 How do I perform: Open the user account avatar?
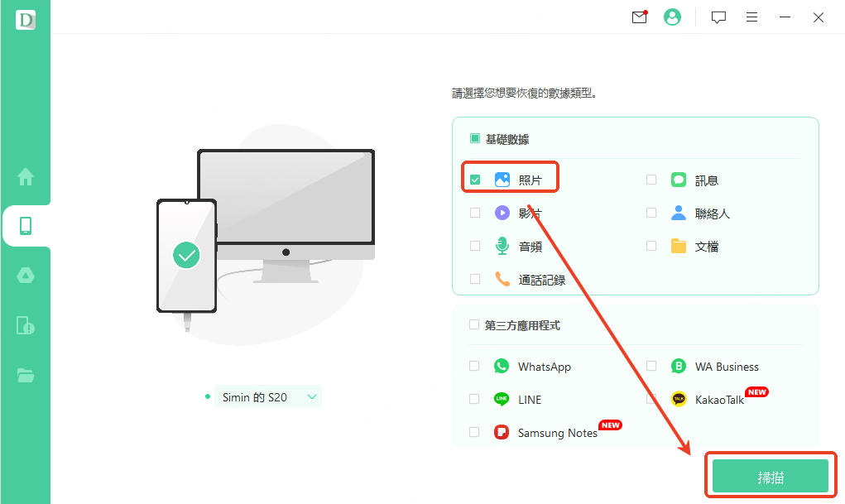672,17
